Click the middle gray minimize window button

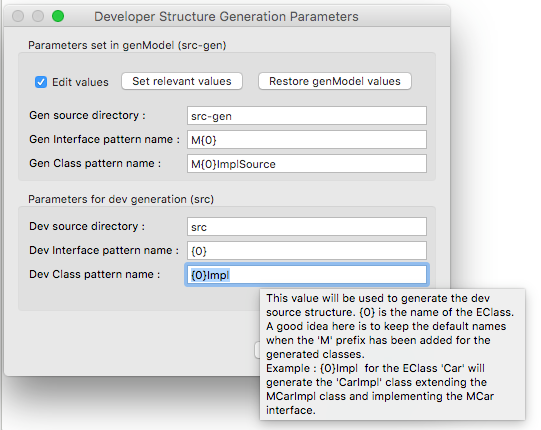38,16
